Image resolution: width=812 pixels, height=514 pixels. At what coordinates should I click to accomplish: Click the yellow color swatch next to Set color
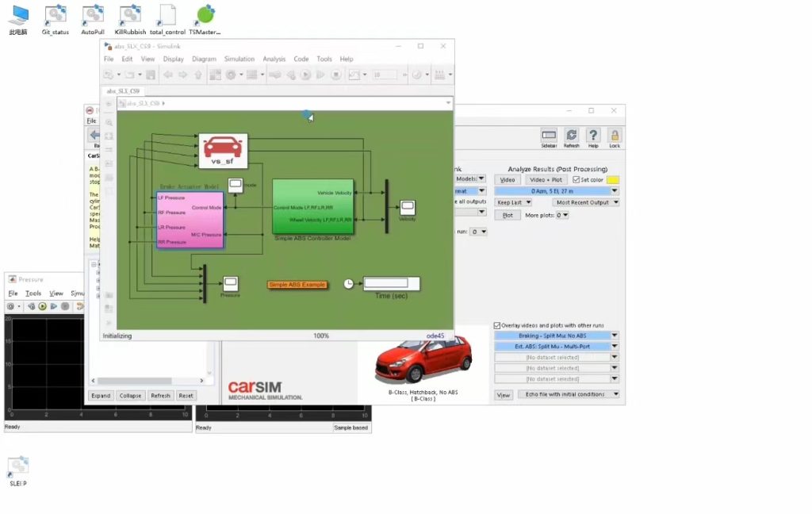click(612, 179)
